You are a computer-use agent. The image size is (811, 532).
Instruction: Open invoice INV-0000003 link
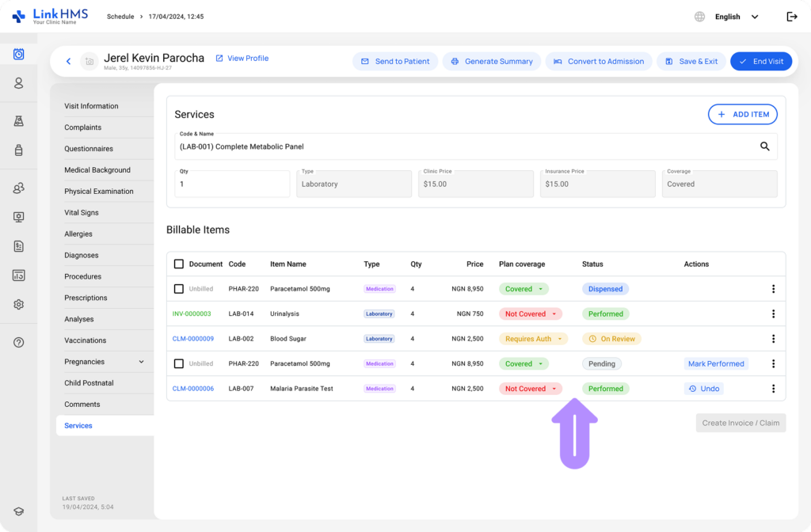tap(192, 313)
